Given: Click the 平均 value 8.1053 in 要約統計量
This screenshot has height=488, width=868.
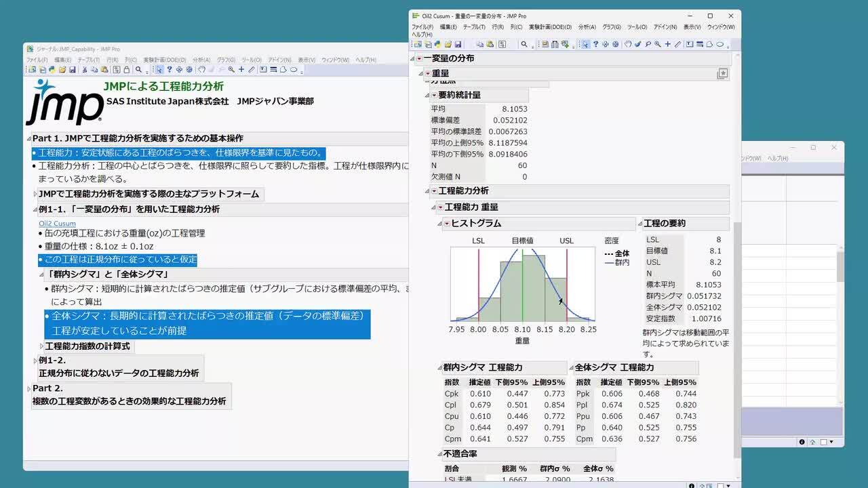Looking at the screenshot, I should 515,108.
